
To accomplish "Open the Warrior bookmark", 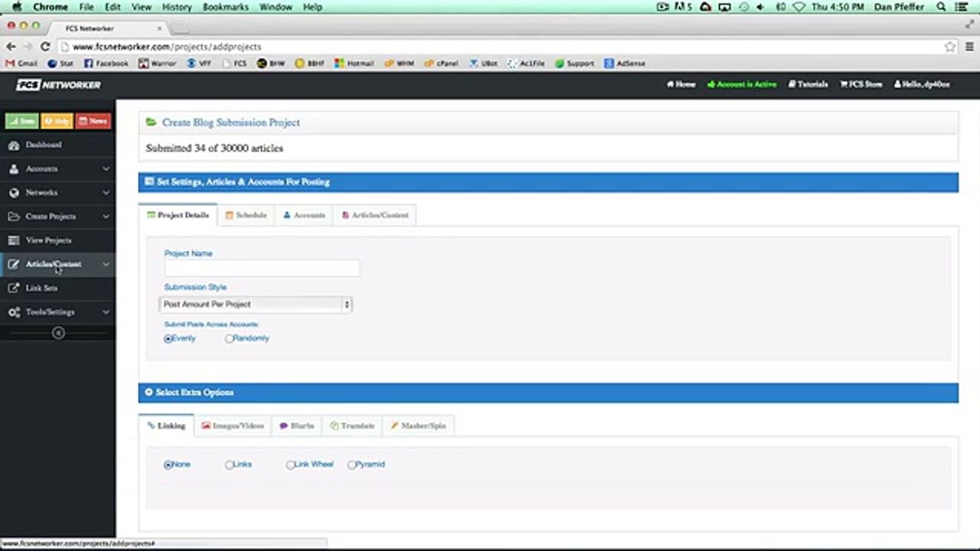I will 157,64.
